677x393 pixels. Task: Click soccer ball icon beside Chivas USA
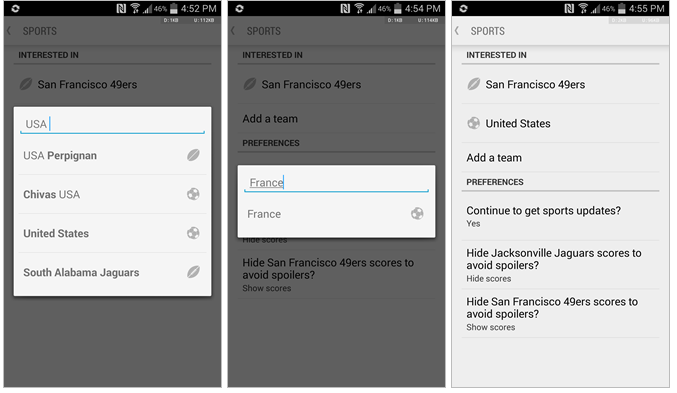click(x=193, y=194)
